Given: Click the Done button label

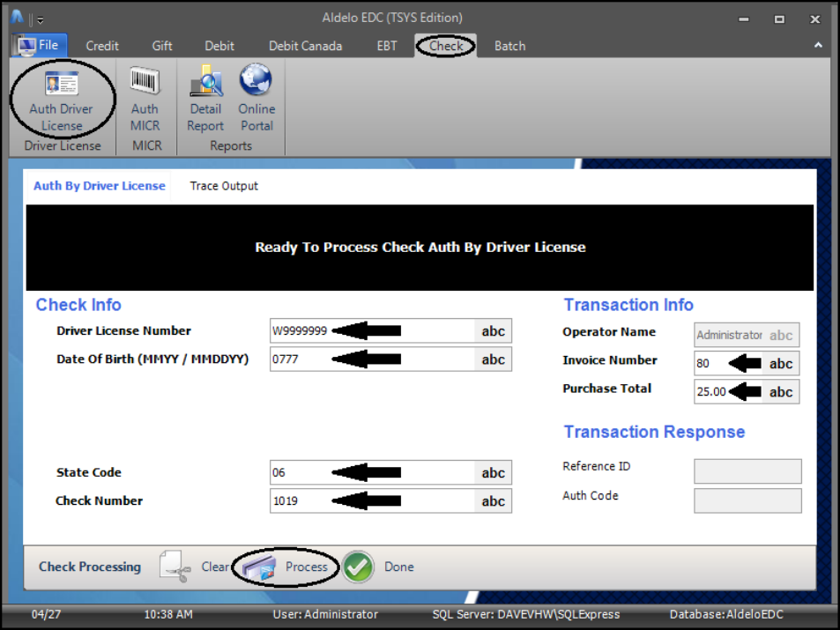Looking at the screenshot, I should click(x=398, y=567).
